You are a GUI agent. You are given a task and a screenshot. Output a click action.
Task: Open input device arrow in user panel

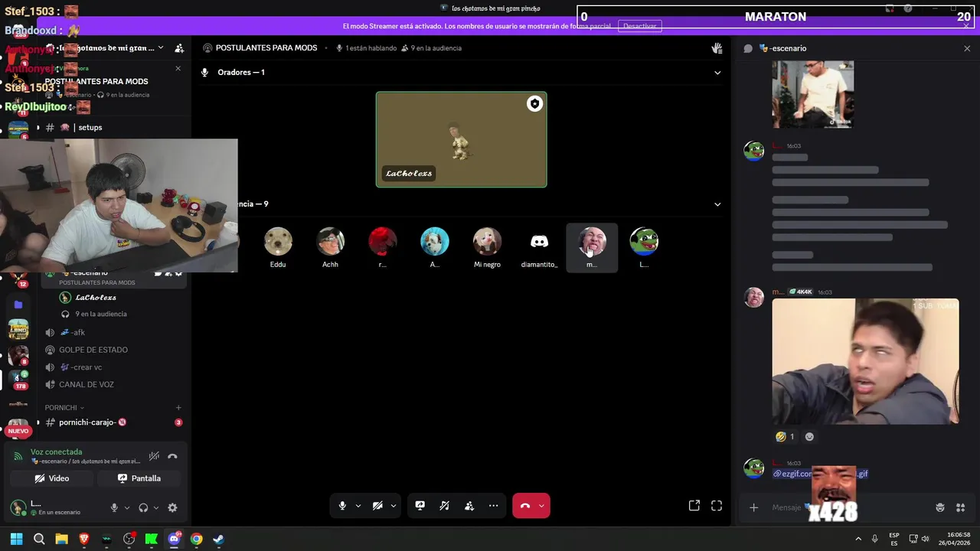click(127, 507)
